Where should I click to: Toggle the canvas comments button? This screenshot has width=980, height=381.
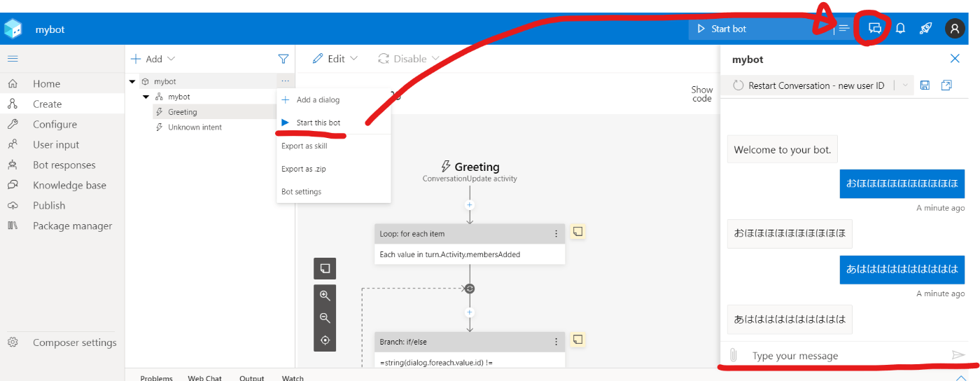[325, 268]
